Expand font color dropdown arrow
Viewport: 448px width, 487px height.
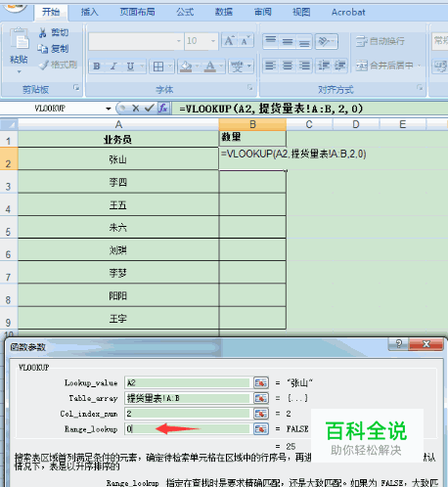(221, 66)
